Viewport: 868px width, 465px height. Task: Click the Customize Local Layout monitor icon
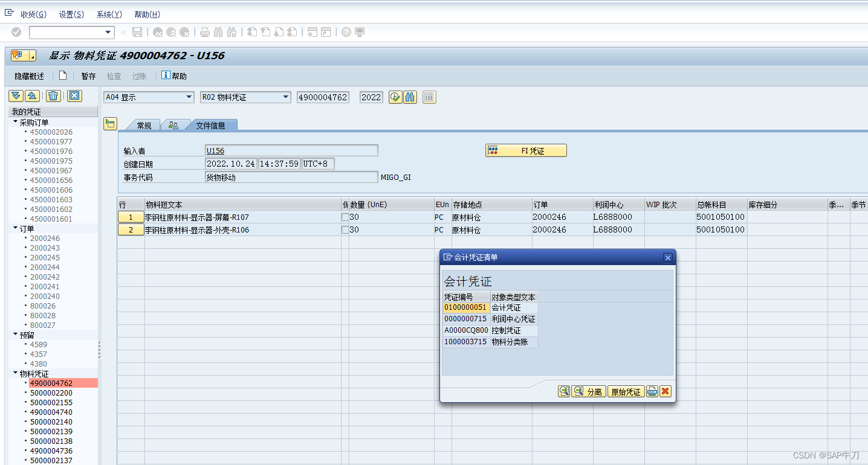(360, 32)
